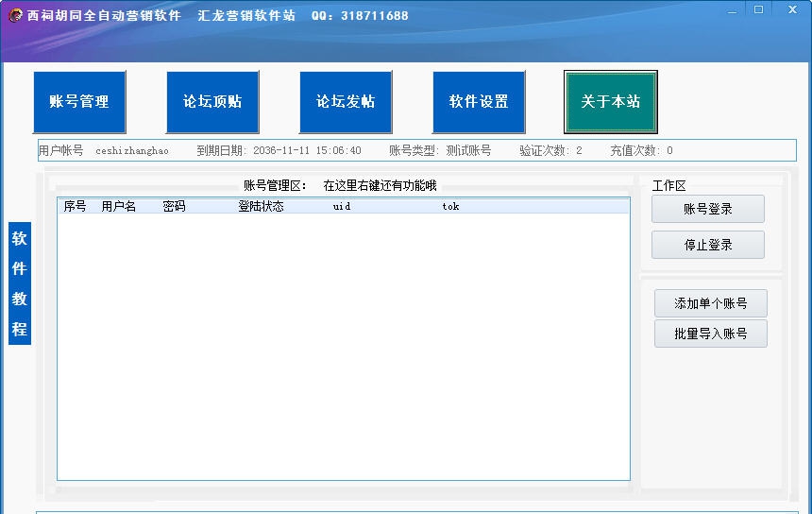
Task: Go to 软件设置 section
Action: tap(479, 101)
